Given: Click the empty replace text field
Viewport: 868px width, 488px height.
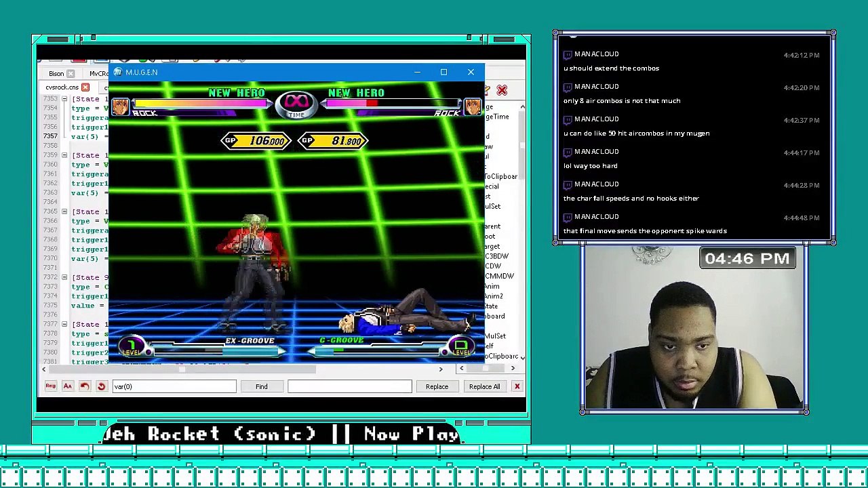Looking at the screenshot, I should [x=349, y=386].
